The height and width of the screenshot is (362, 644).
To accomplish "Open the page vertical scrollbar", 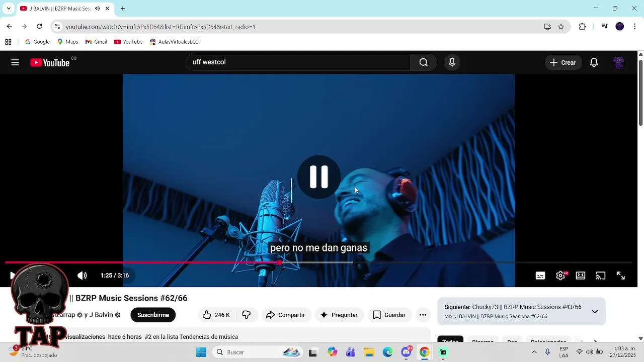I will tap(640, 93).
